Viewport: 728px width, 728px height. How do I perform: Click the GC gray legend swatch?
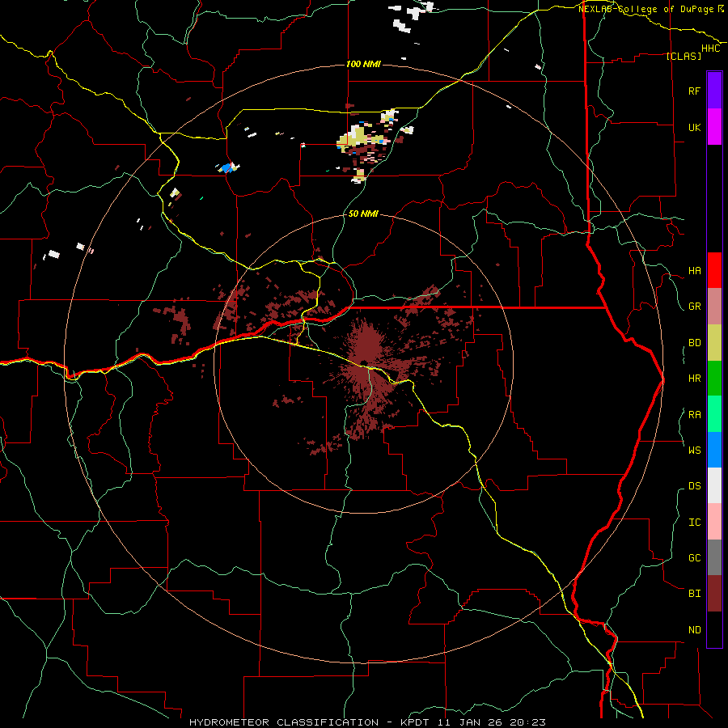coord(714,557)
